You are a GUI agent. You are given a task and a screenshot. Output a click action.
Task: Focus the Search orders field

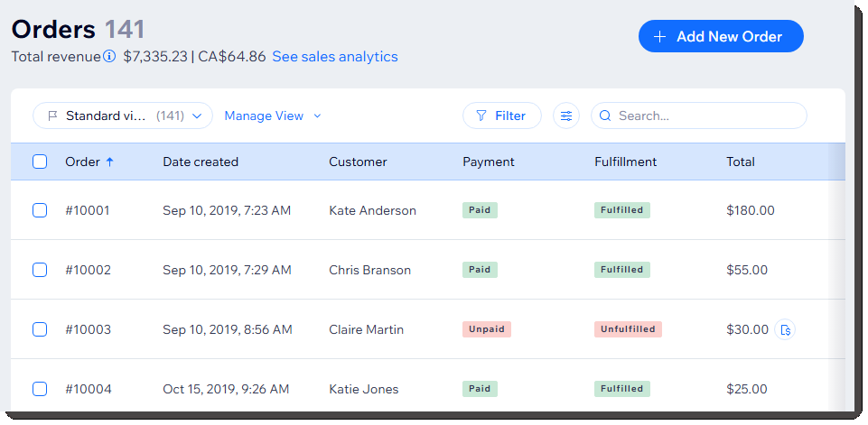click(x=698, y=115)
